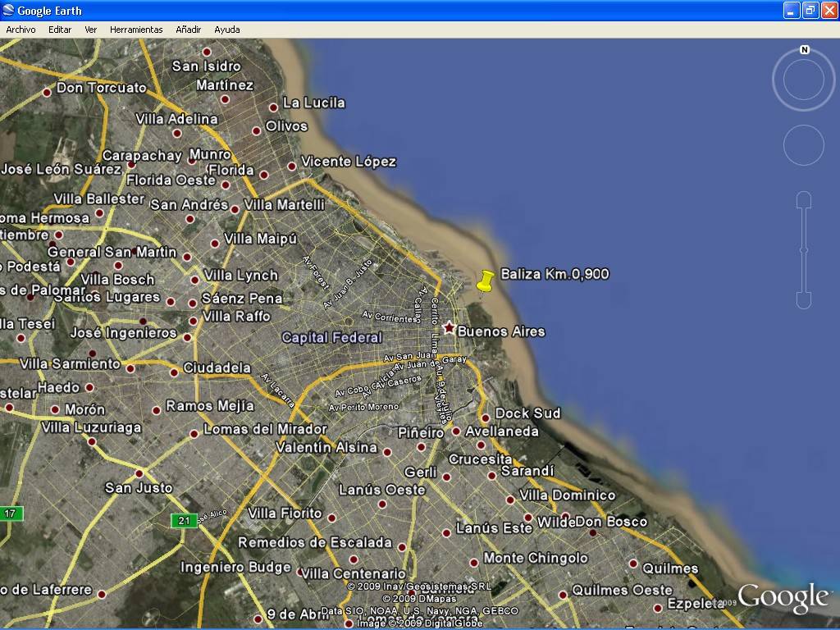The width and height of the screenshot is (840, 630).
Task: Click the red dot marker for Quilmes
Action: (633, 564)
